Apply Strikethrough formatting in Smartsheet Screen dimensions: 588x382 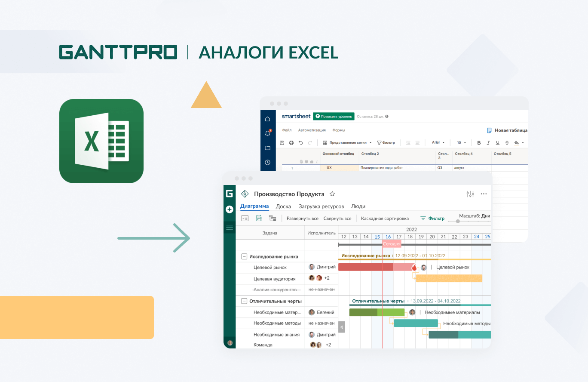click(x=507, y=142)
